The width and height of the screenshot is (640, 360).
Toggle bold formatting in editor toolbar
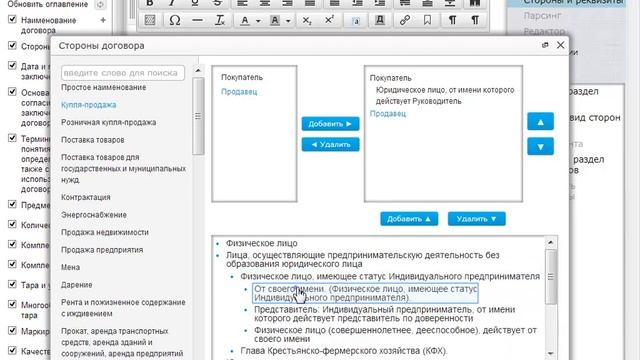[150, 3]
